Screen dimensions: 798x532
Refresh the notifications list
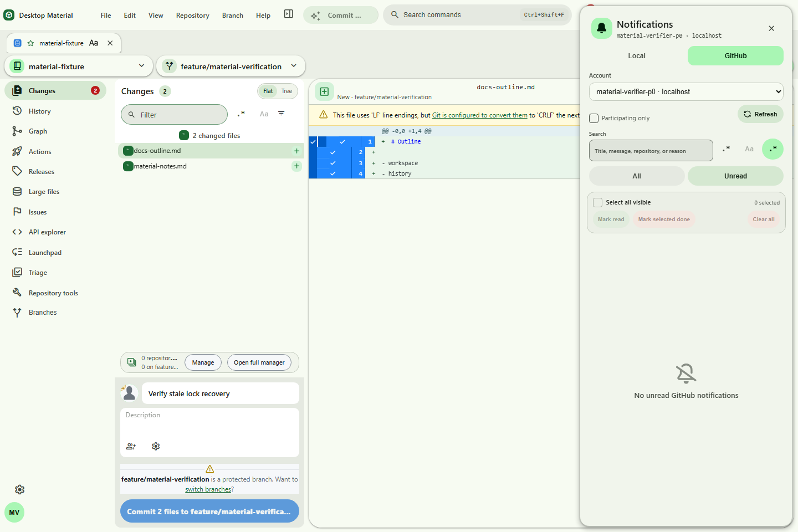coord(760,114)
